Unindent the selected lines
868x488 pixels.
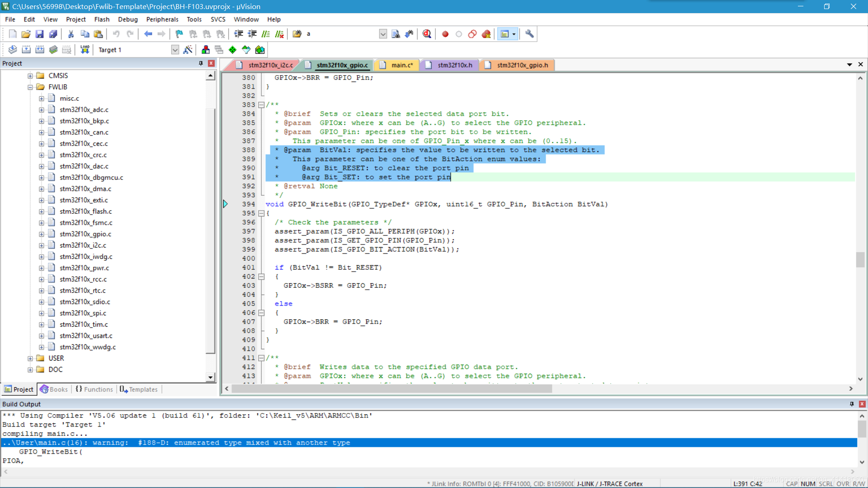(252, 34)
